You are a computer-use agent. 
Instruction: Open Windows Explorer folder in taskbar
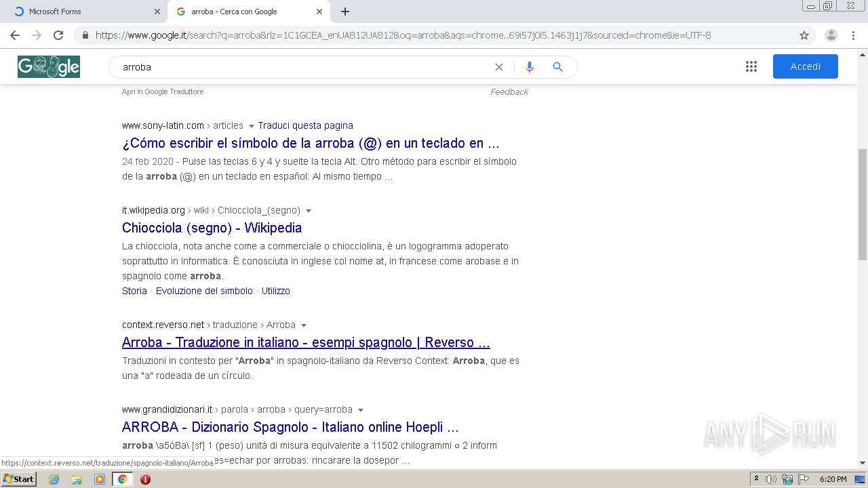(x=77, y=479)
